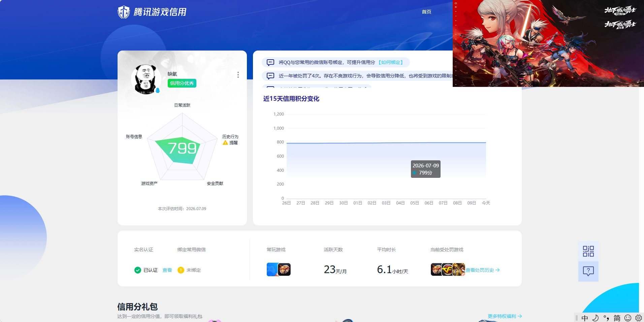Click the 信用分礼包 section heading

click(x=137, y=307)
